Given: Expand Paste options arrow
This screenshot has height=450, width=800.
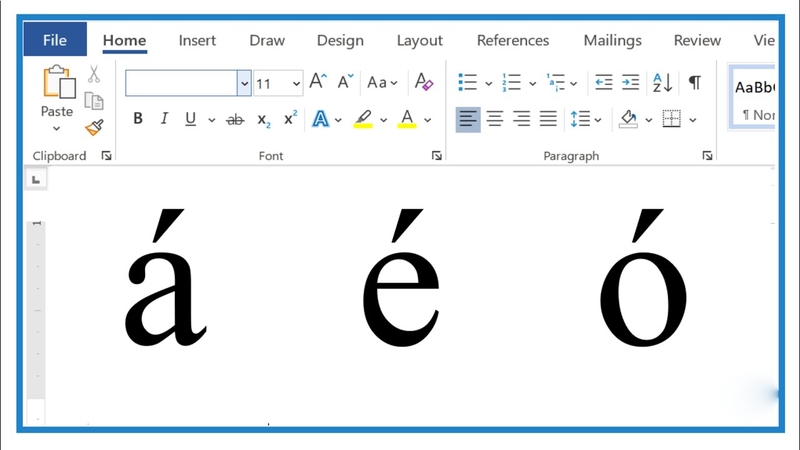Looking at the screenshot, I should (57, 129).
